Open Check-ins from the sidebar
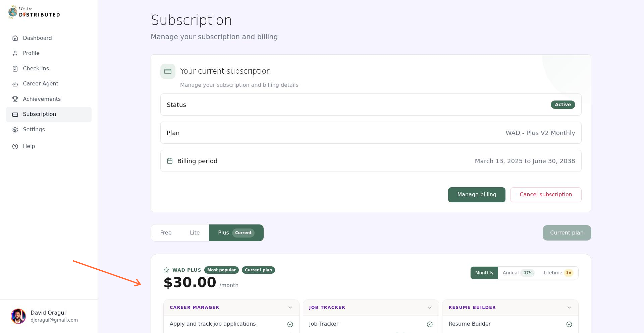The height and width of the screenshot is (333, 644). (x=49, y=69)
